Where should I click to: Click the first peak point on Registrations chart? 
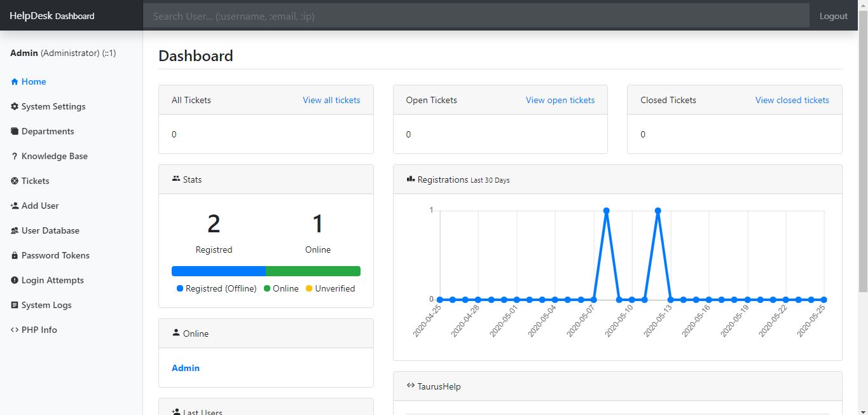607,211
